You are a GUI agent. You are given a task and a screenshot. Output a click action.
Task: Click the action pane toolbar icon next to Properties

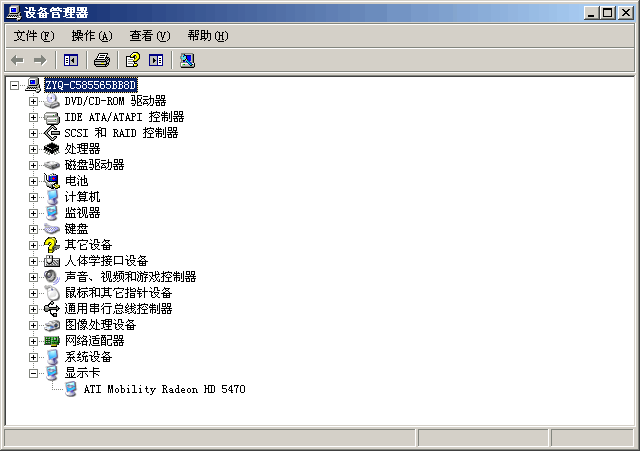coord(156,60)
